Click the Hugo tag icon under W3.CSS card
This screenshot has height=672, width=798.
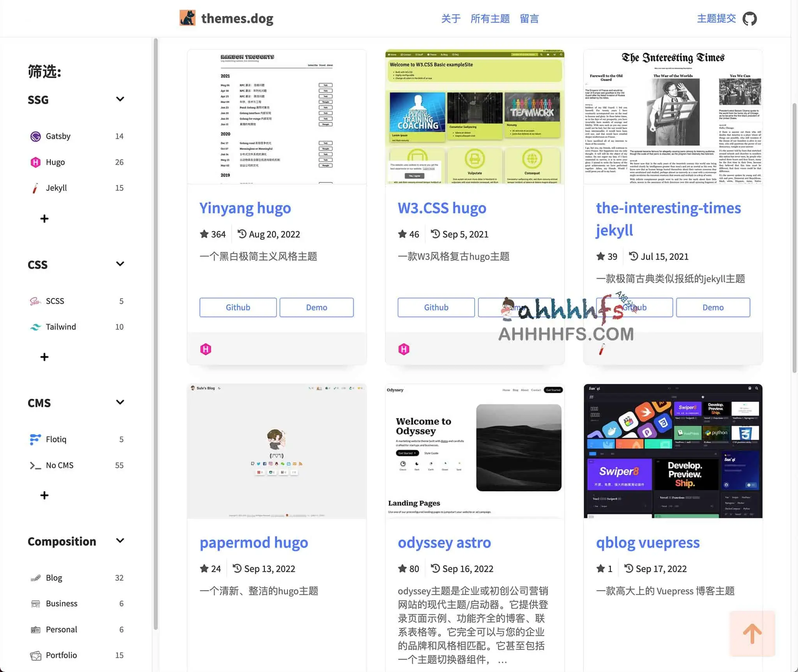click(x=404, y=349)
